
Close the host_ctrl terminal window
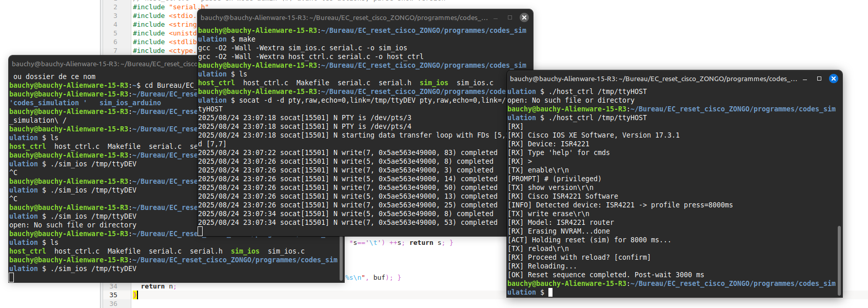pyautogui.click(x=834, y=79)
